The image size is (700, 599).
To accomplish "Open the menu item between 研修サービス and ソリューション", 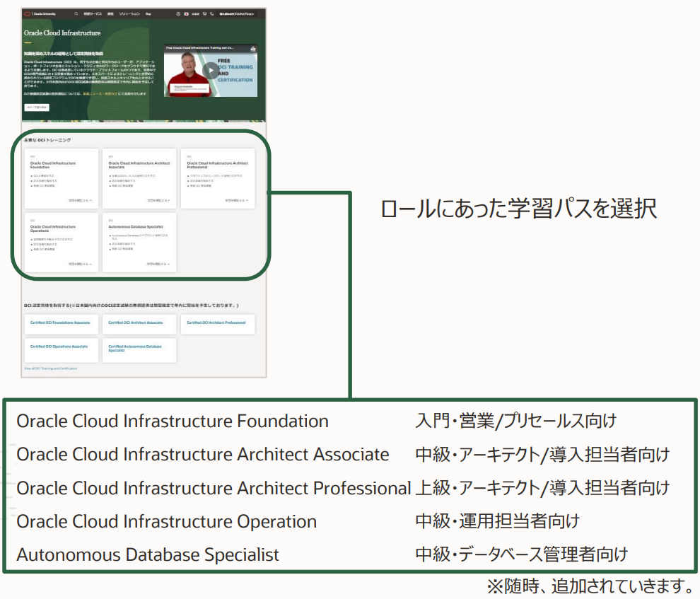I will pyautogui.click(x=110, y=14).
